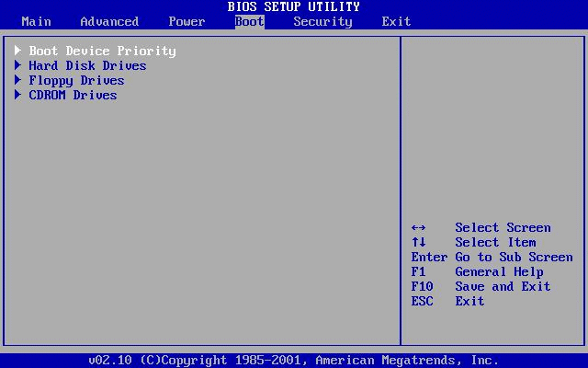The height and width of the screenshot is (368, 588).
Task: Click the arrow beside Boot Device Priority
Action: point(17,51)
